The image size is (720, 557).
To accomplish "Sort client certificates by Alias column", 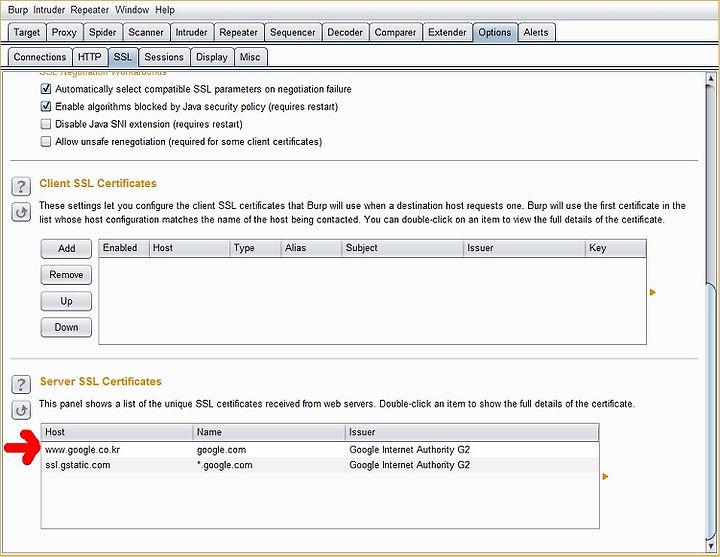I will coord(311,248).
